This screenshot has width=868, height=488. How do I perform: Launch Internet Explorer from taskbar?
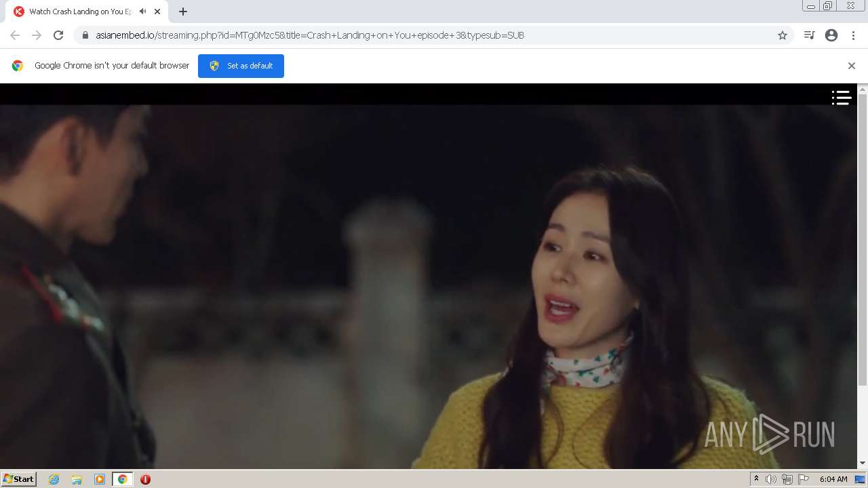click(x=54, y=479)
